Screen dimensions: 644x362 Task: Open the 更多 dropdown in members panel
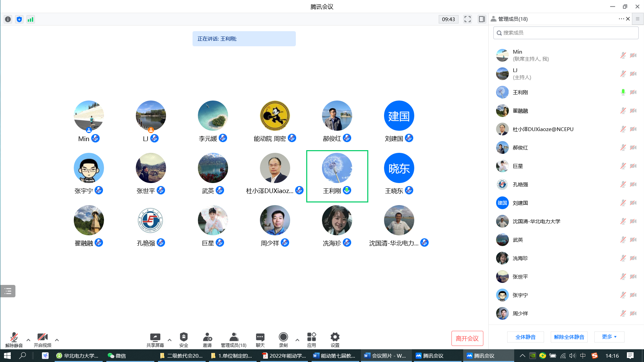609,337
